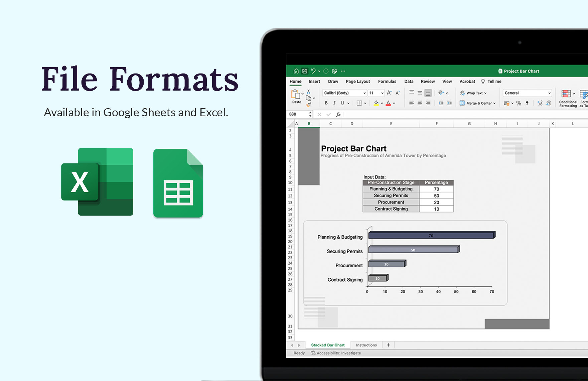
Task: Increase decimal places
Action: pyautogui.click(x=540, y=103)
